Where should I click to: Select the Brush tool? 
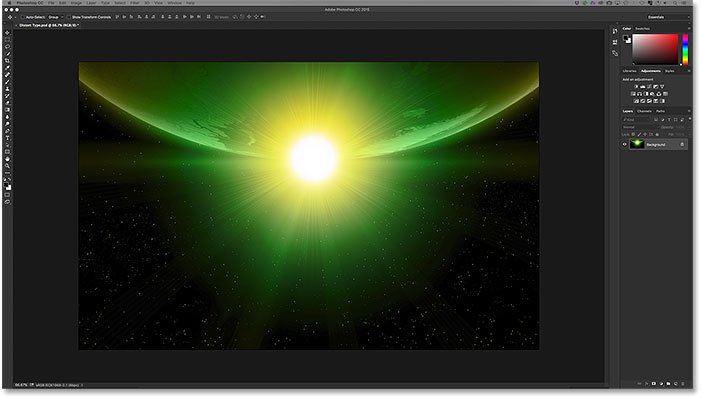(8, 81)
